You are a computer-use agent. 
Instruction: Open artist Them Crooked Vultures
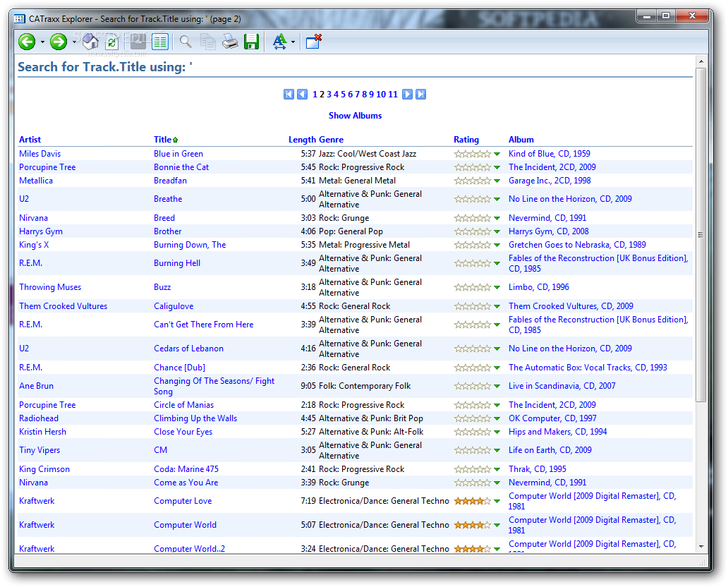point(63,306)
